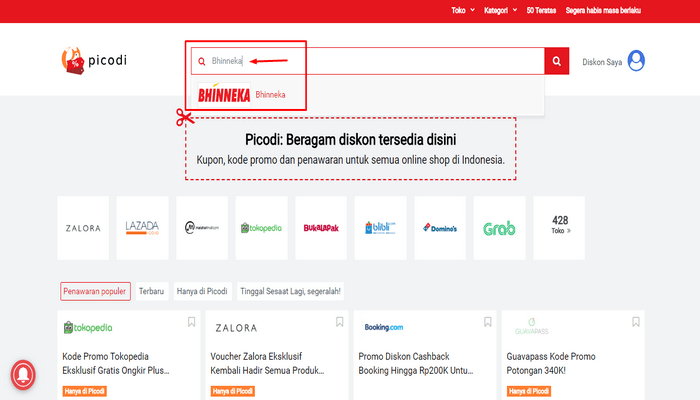
Task: Bookmark the Zalora voucher card
Action: (x=340, y=322)
